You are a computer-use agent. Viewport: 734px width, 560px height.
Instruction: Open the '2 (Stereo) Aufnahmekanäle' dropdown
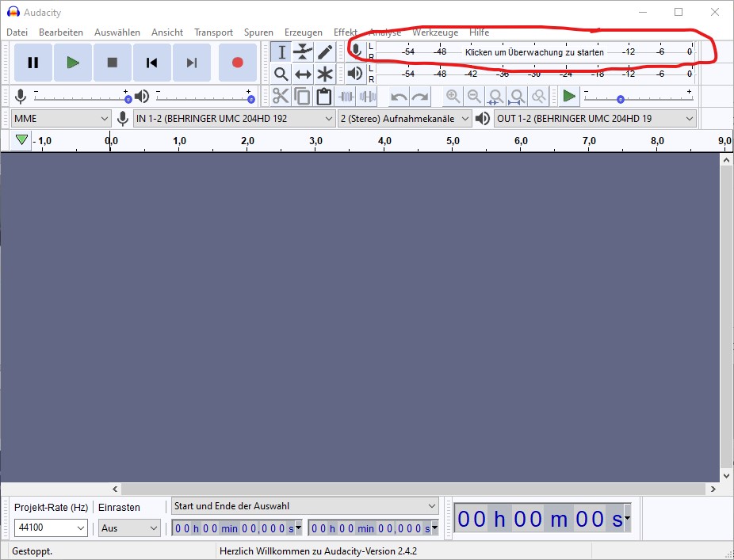click(404, 119)
